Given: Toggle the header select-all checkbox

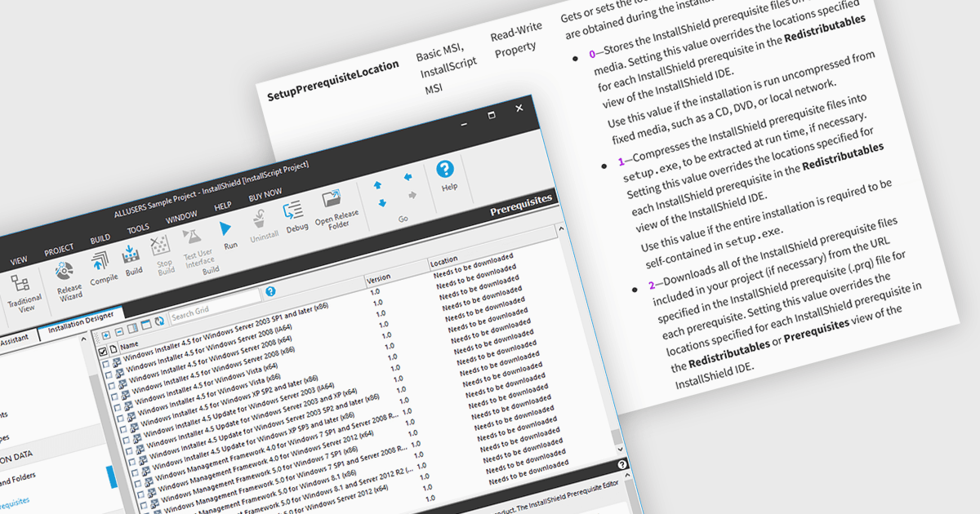Looking at the screenshot, I should click(x=102, y=352).
